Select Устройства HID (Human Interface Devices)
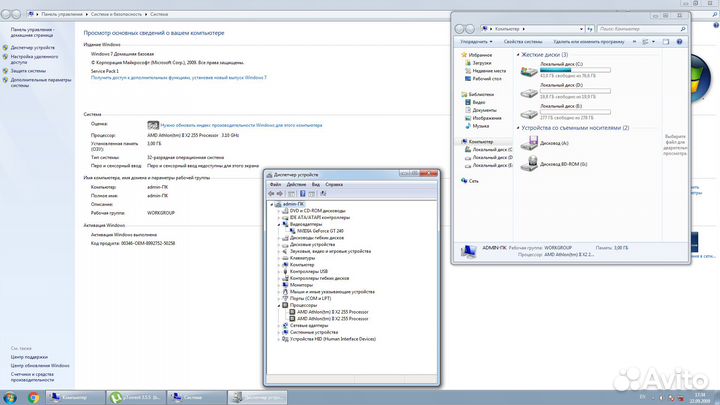This screenshot has width=720, height=405. coord(332,339)
